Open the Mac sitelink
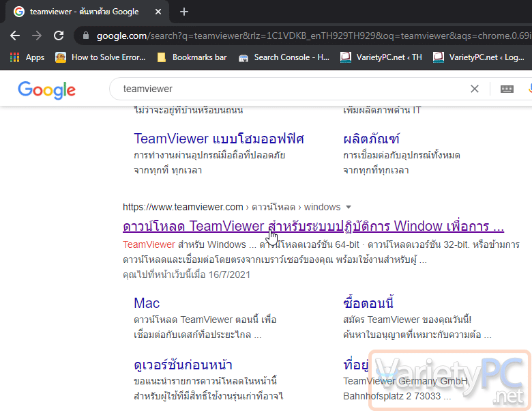This screenshot has height=411, width=532. point(147,303)
